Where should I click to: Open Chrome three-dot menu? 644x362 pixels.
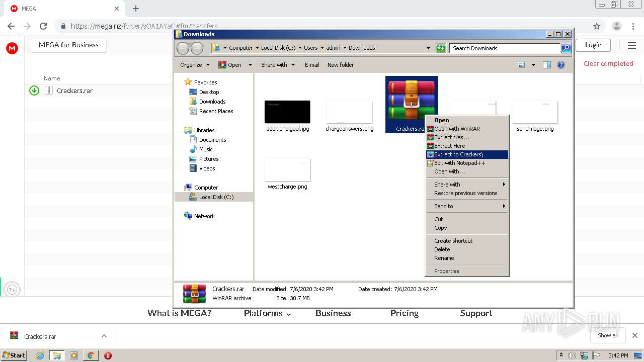click(632, 26)
